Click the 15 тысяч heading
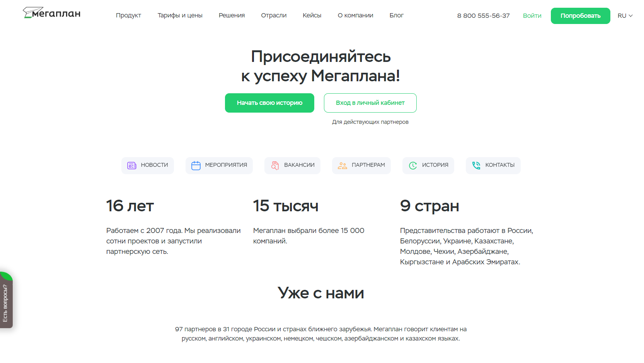The height and width of the screenshot is (363, 644). pyautogui.click(x=286, y=206)
